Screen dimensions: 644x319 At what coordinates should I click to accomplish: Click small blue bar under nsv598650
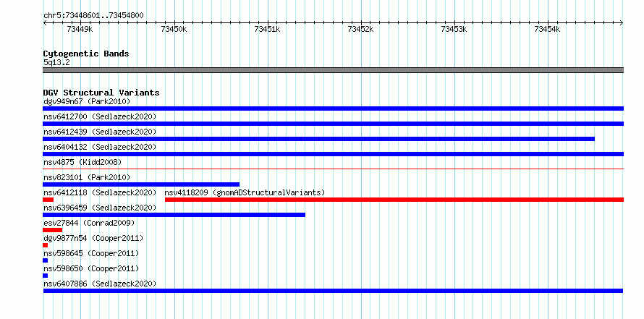point(45,276)
